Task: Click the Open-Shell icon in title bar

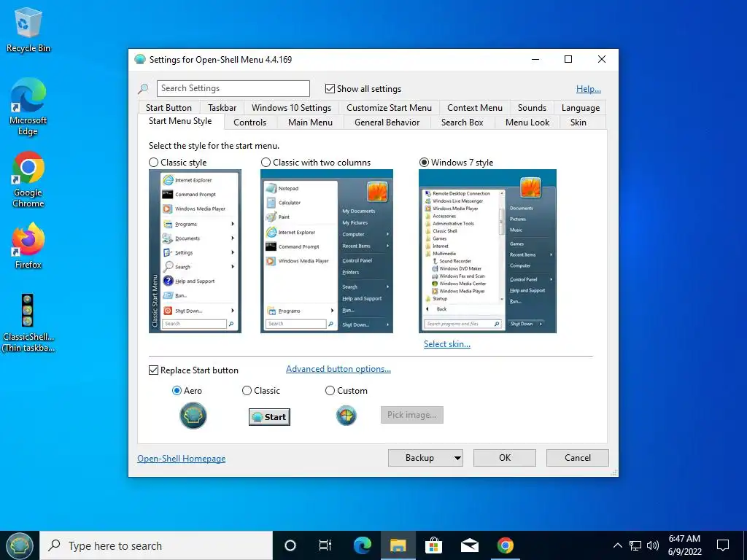Action: [x=139, y=60]
